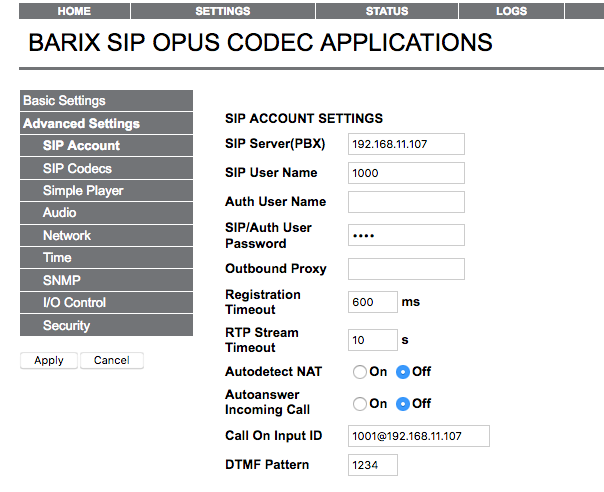The height and width of the screenshot is (492, 604).
Task: Open the STATUS tab
Action: point(387,11)
